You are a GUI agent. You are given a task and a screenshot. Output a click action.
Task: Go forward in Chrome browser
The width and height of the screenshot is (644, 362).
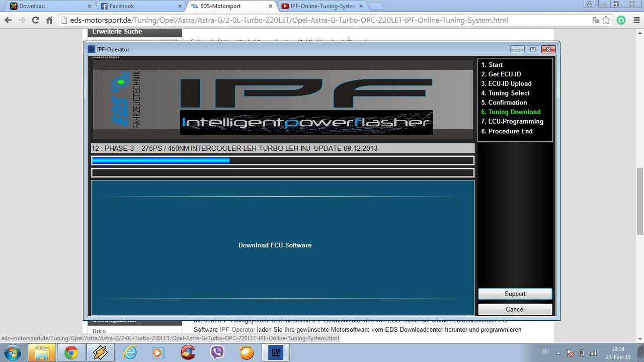click(x=22, y=21)
